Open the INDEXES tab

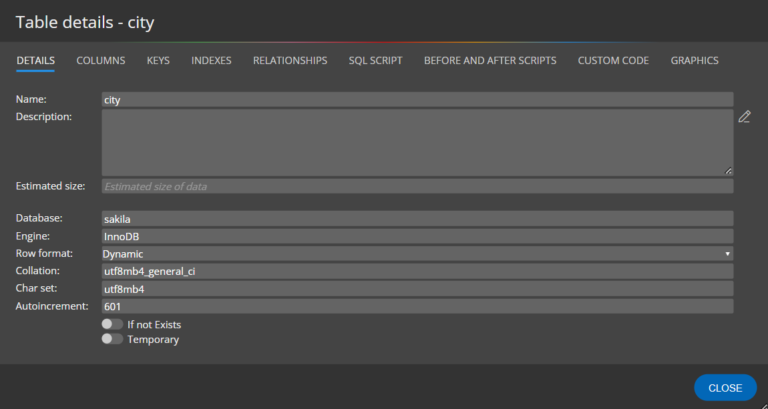[x=211, y=61]
